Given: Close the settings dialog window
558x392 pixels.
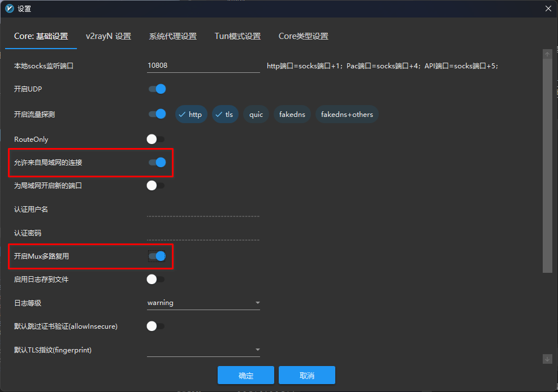Looking at the screenshot, I should pyautogui.click(x=547, y=8).
